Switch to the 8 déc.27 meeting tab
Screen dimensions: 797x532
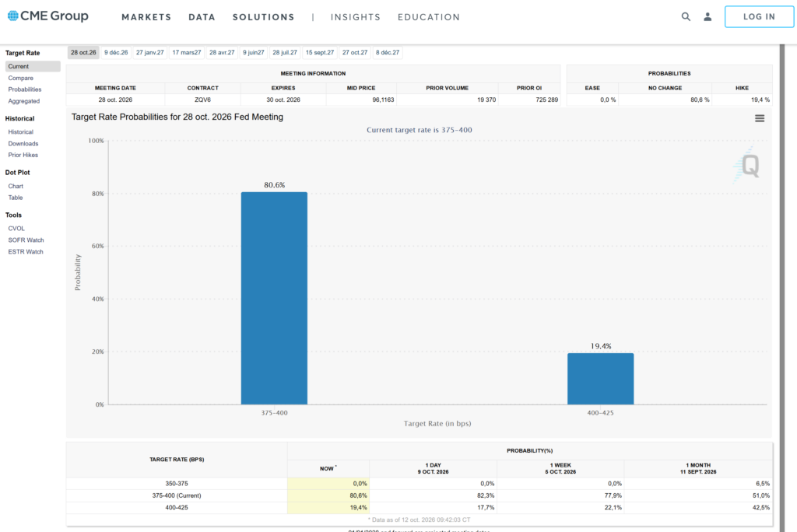[x=388, y=53]
